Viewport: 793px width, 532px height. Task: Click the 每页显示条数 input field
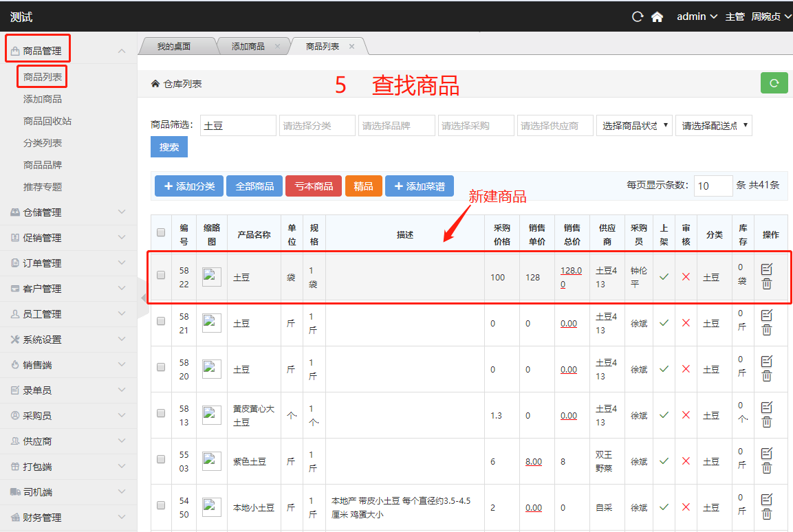pyautogui.click(x=713, y=186)
